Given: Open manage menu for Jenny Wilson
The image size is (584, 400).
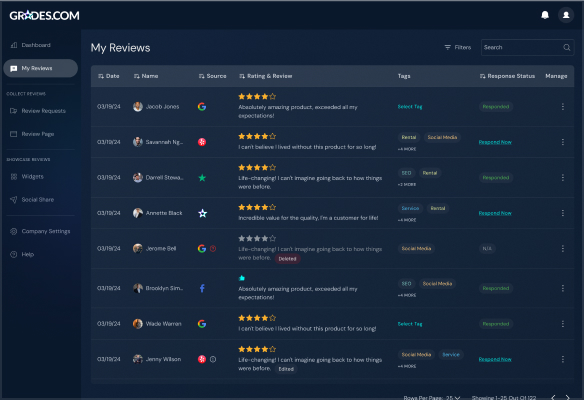Looking at the screenshot, I should pos(562,359).
